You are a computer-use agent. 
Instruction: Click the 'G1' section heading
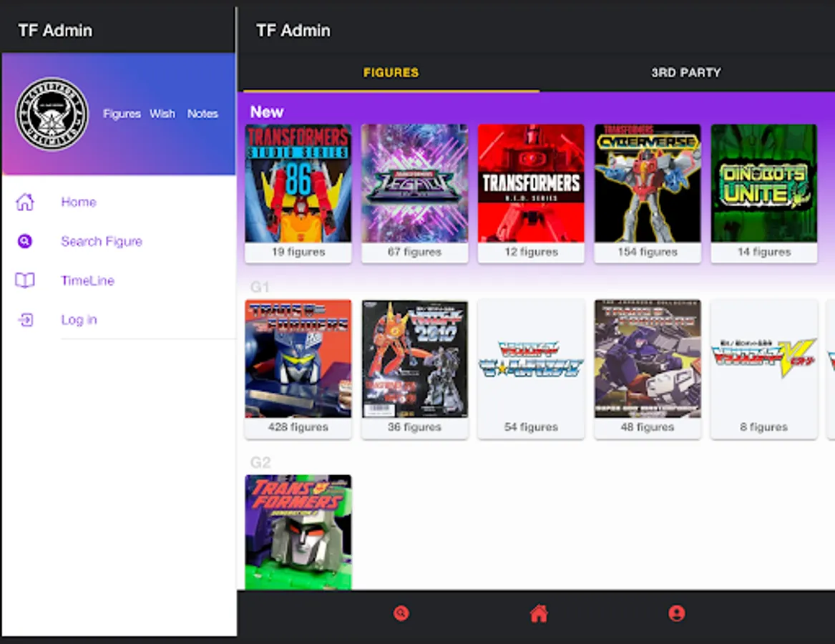coord(260,288)
